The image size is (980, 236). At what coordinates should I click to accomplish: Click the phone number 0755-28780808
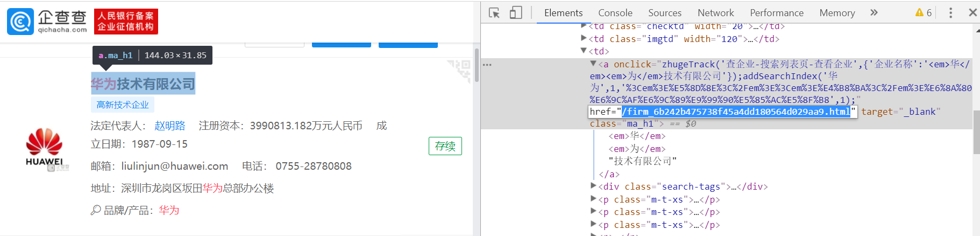click(x=314, y=166)
